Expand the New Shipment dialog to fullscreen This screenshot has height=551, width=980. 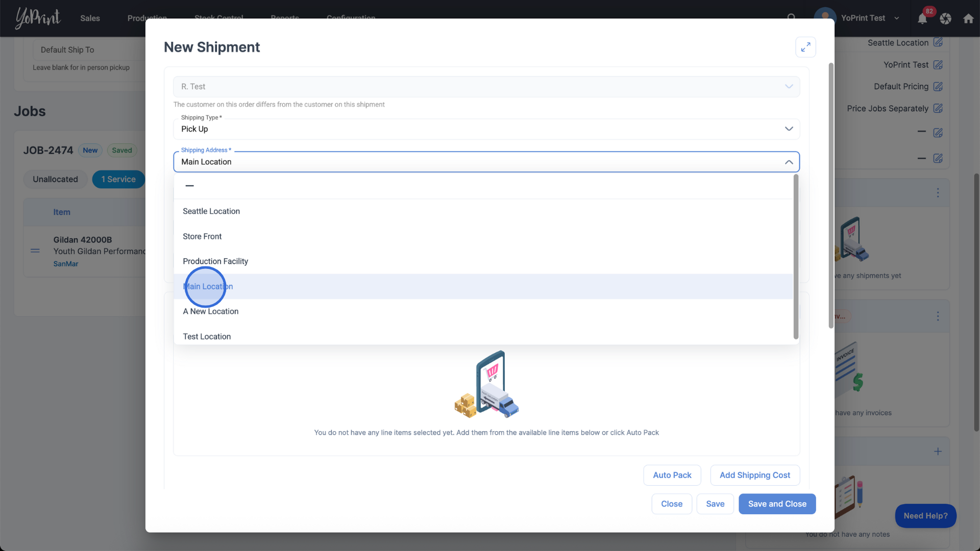click(805, 47)
